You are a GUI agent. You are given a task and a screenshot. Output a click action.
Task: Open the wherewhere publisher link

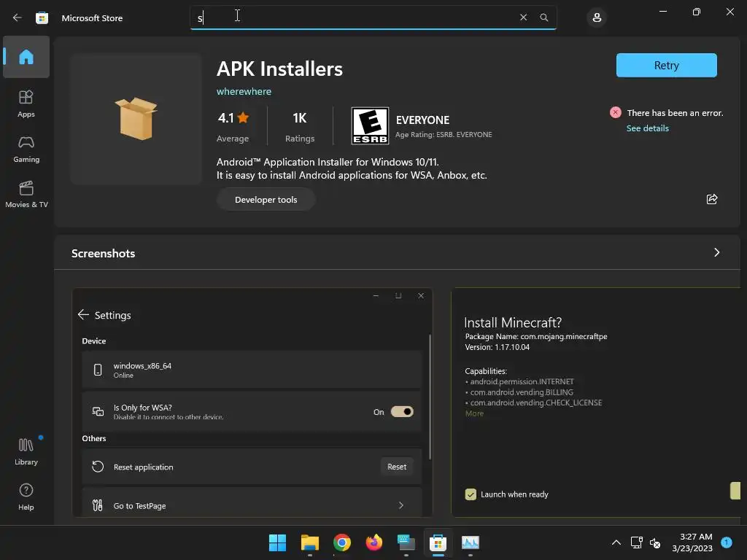click(x=244, y=91)
